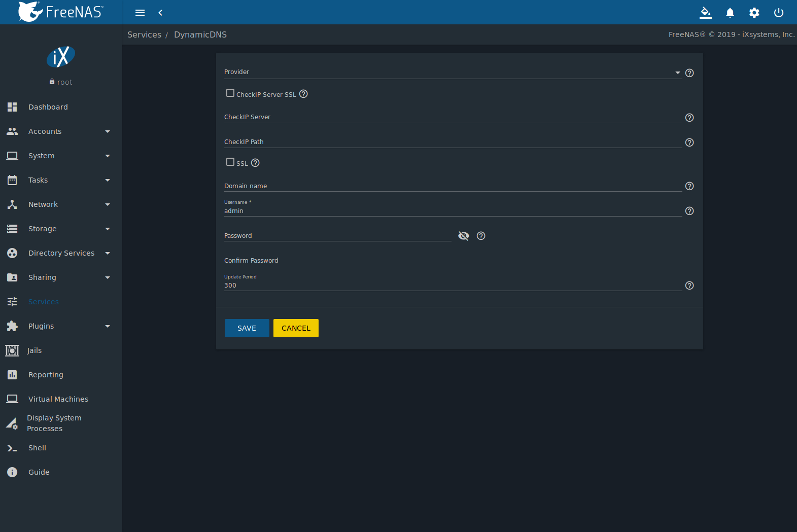Show help for CheckIP Path field
This screenshot has width=797, height=532.
pos(689,143)
